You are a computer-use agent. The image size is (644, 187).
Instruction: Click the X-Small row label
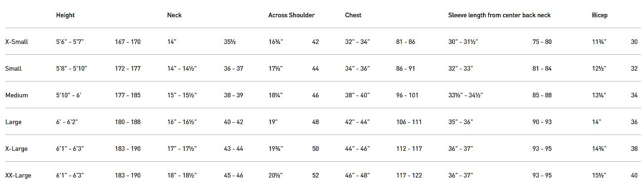pos(17,42)
